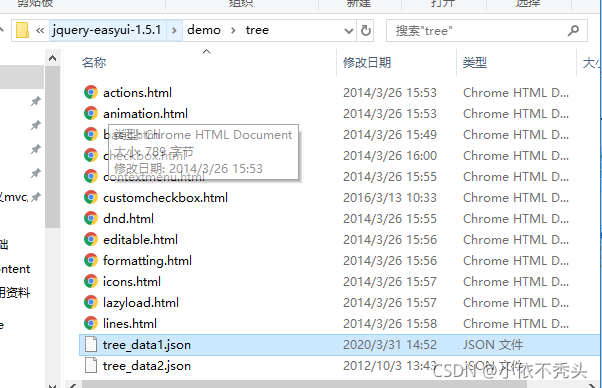Select the file icons.html

click(x=132, y=282)
